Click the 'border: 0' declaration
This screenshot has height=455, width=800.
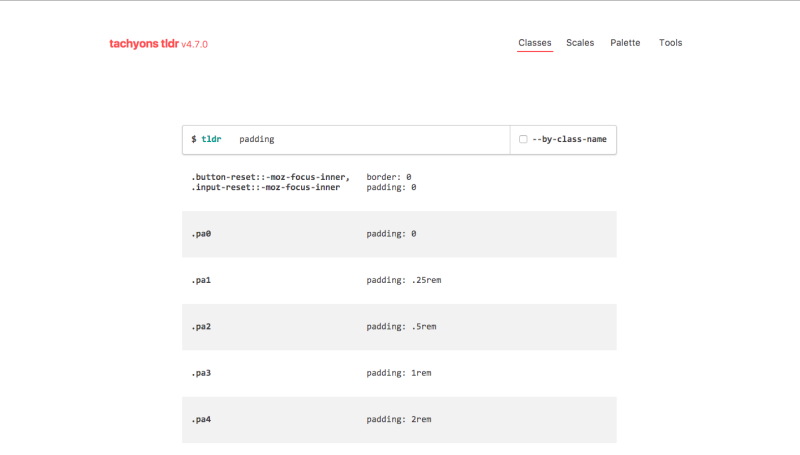coord(389,177)
